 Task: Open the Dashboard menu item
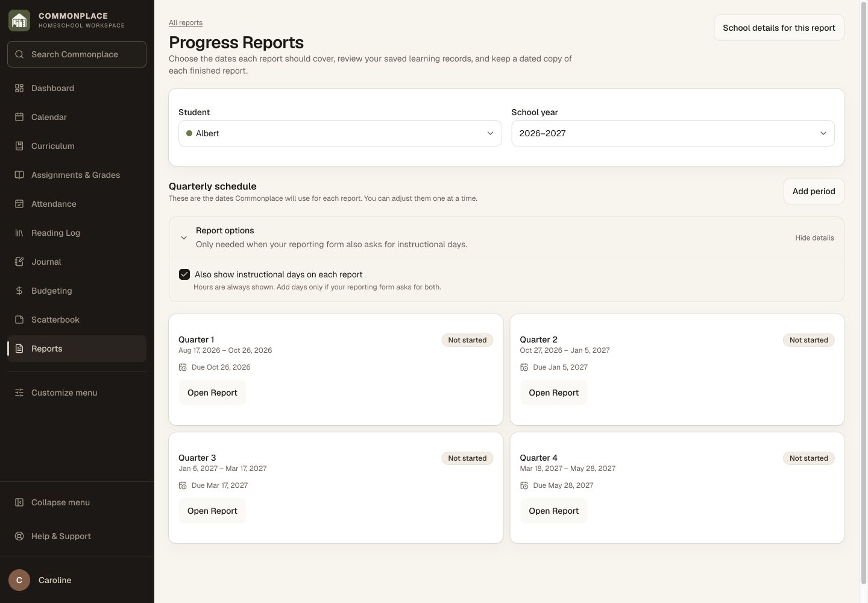pos(77,88)
